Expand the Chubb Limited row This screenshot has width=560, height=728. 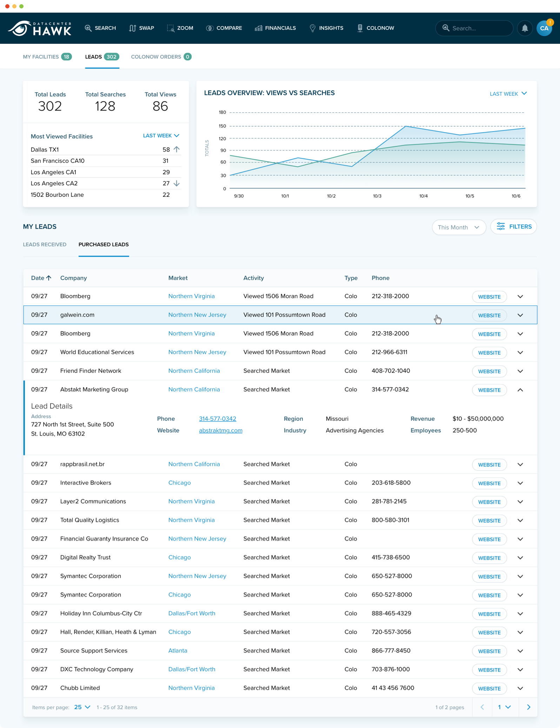pos(520,688)
